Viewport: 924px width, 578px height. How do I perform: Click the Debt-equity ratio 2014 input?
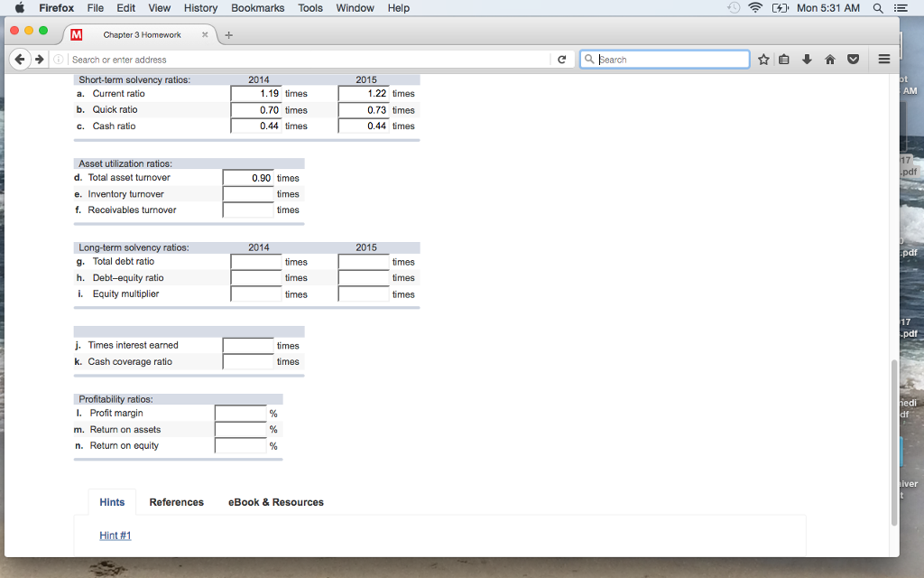pos(255,278)
